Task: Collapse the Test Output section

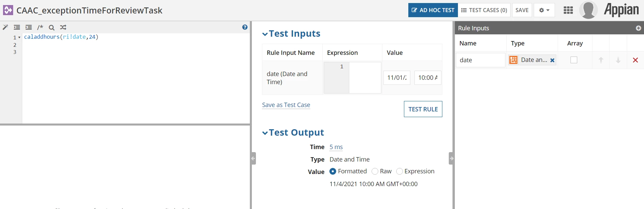Action: coord(265,133)
